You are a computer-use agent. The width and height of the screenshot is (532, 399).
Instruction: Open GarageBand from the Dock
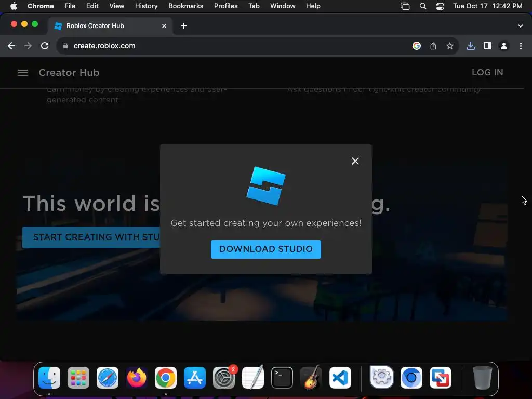tap(311, 378)
